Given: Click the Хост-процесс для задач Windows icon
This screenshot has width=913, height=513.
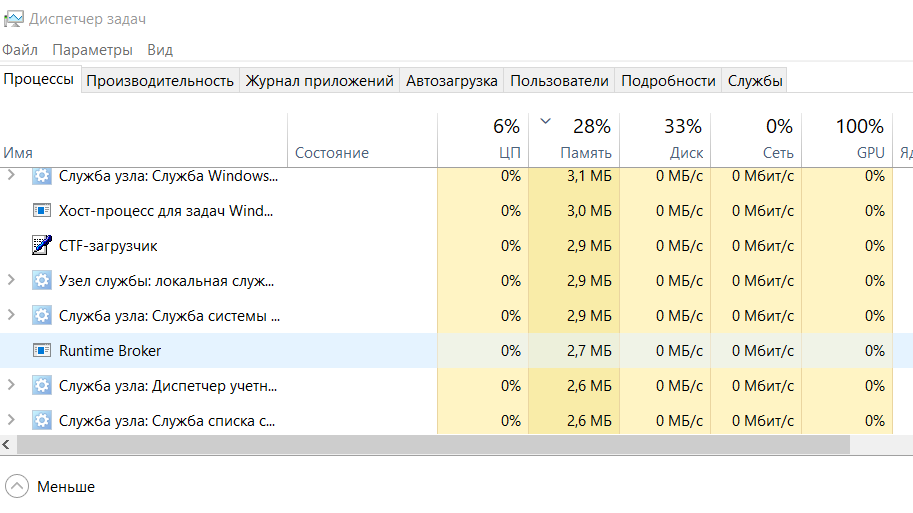Looking at the screenshot, I should pos(41,211).
